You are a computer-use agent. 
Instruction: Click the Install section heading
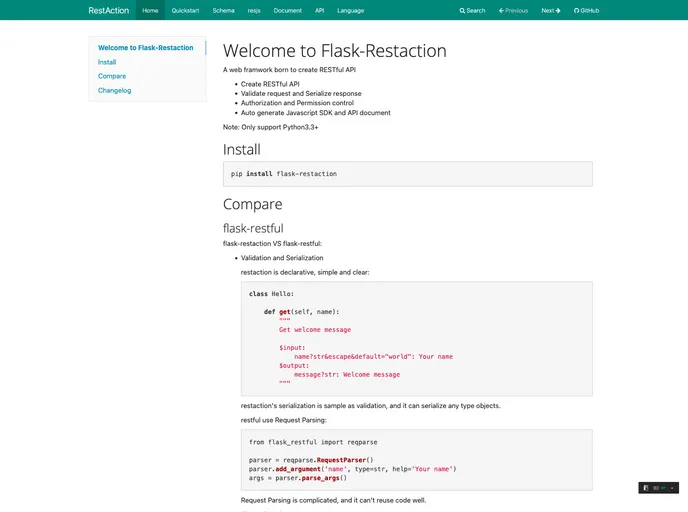tap(242, 149)
